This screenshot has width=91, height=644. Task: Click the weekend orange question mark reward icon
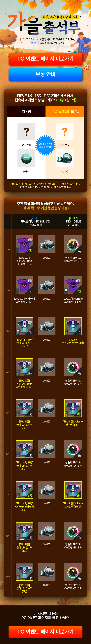tap(65, 132)
